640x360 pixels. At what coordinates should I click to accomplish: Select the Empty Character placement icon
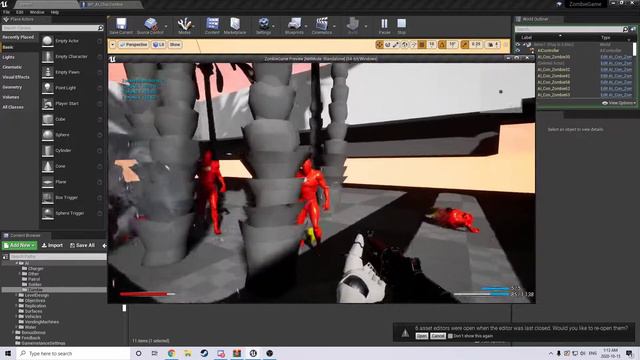(x=48, y=56)
